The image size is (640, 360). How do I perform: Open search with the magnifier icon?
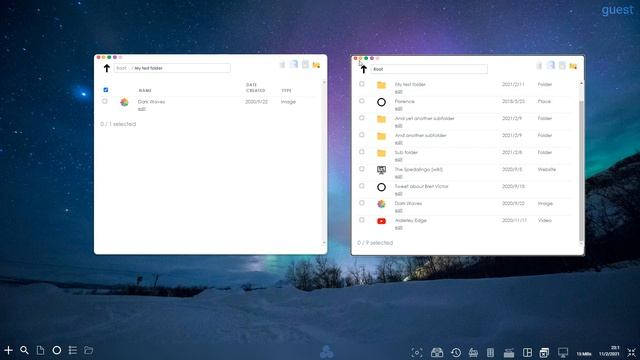point(24,350)
